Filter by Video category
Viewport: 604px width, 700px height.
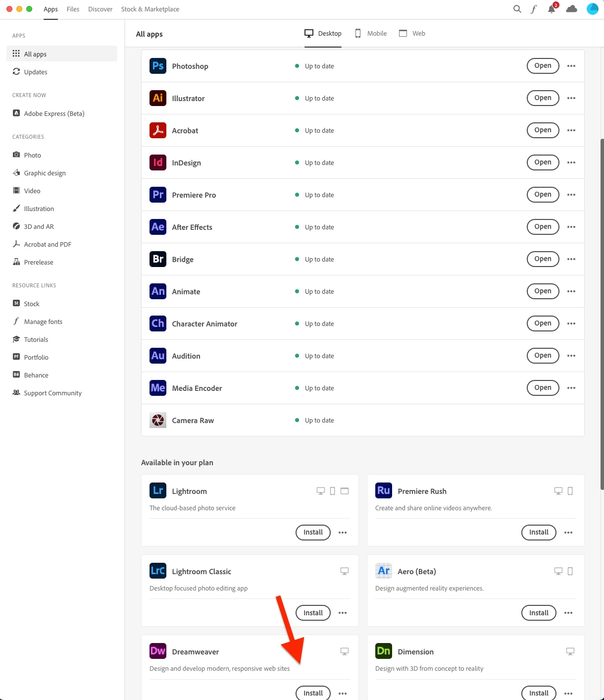tap(62, 191)
